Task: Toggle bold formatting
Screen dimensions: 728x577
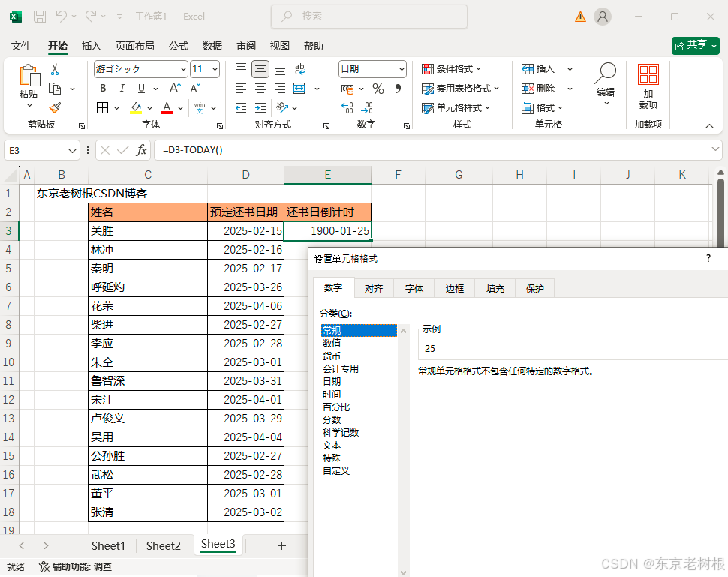Action: click(102, 89)
